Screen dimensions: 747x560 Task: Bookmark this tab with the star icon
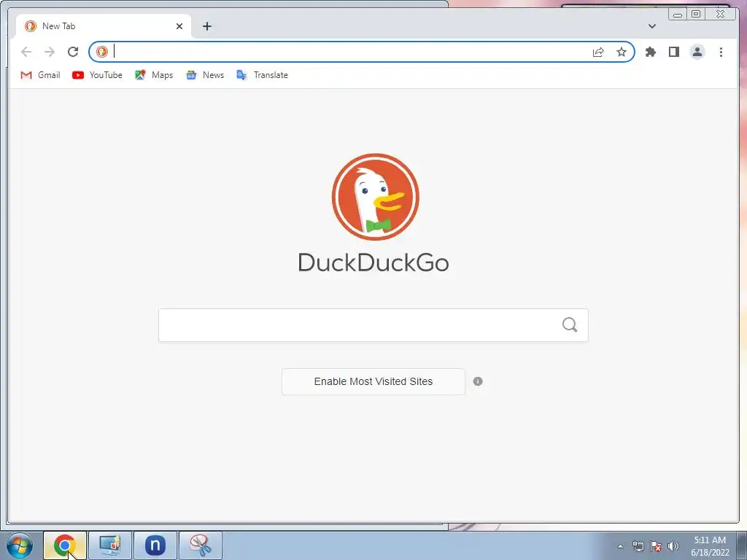pos(622,52)
